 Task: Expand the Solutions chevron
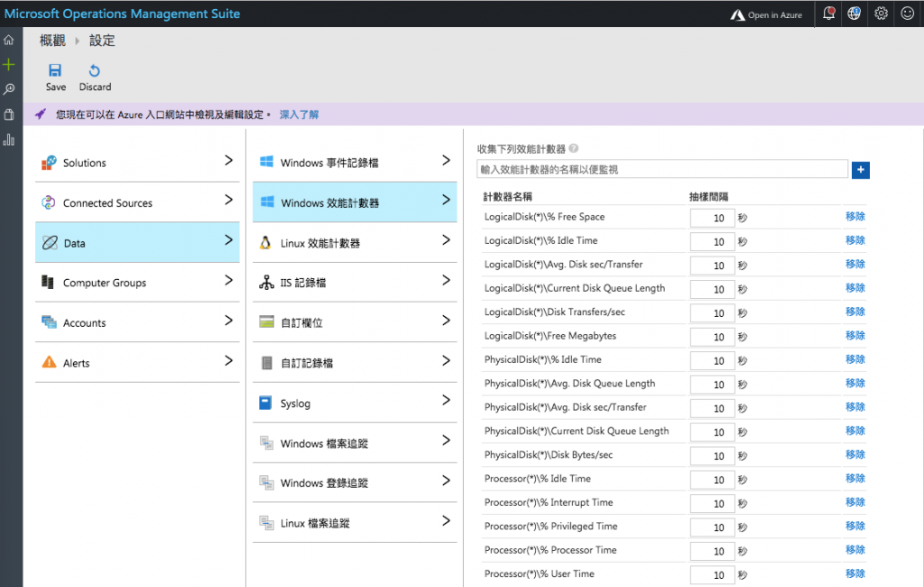[x=228, y=161]
